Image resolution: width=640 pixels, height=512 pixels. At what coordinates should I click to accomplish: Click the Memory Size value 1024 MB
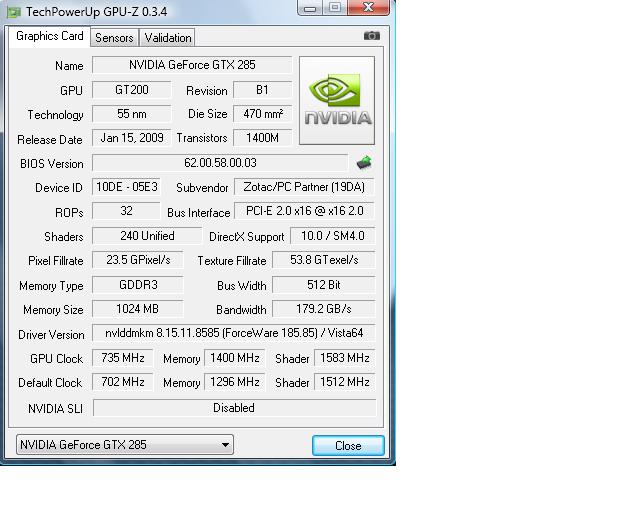point(138,309)
